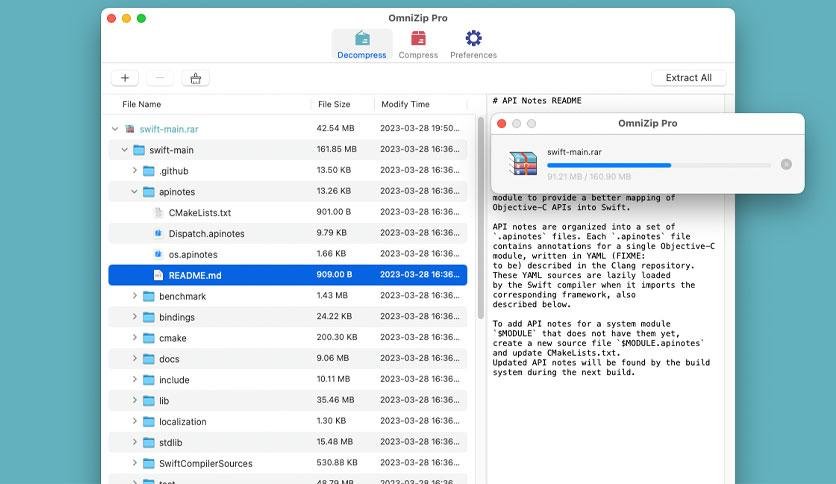Screen dimensions: 836x484
Task: Collapse the apinotes folder
Action: (134, 191)
